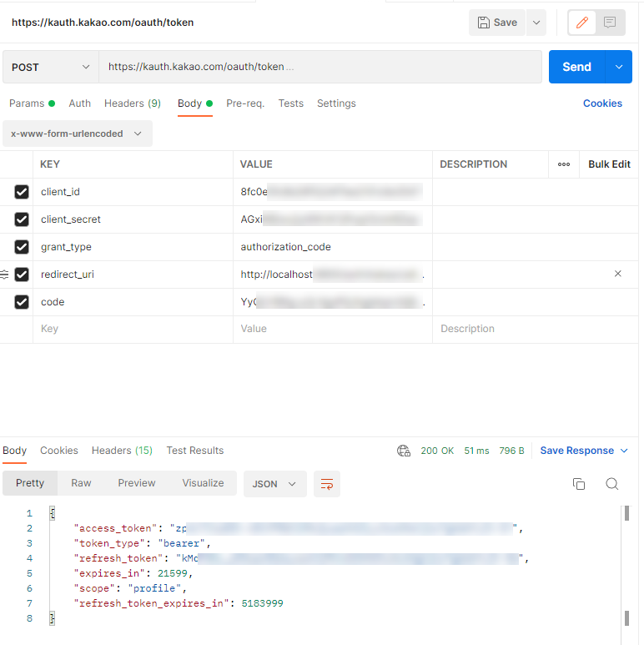Open the x-www-form-urlencoded dropdown

point(78,134)
